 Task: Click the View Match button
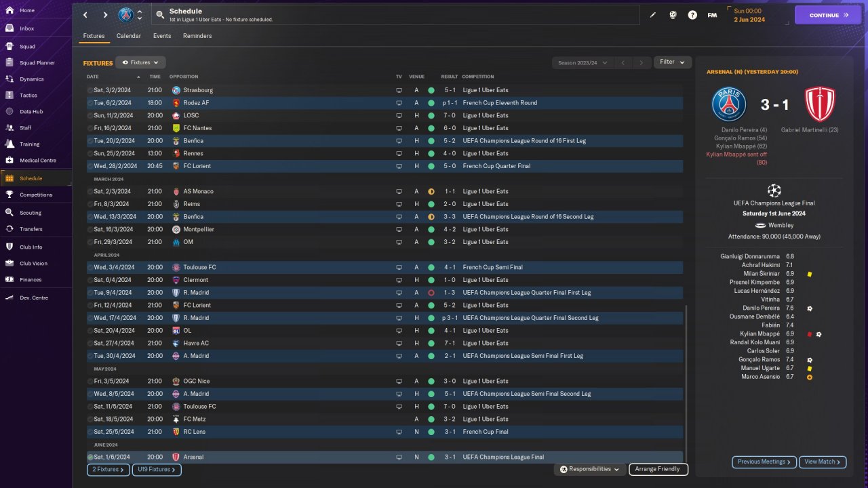point(823,462)
